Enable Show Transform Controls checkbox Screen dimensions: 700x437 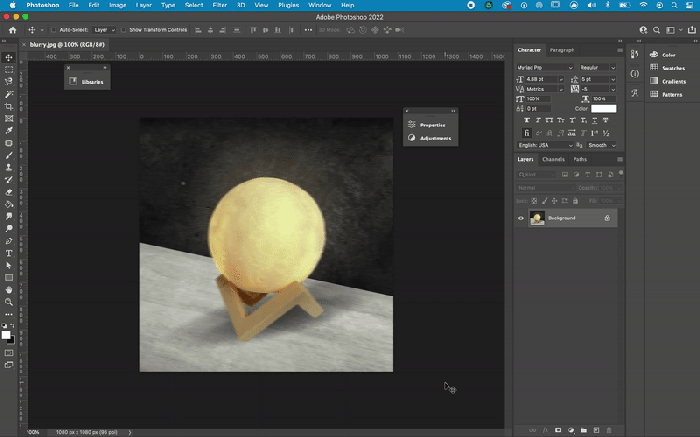124,30
